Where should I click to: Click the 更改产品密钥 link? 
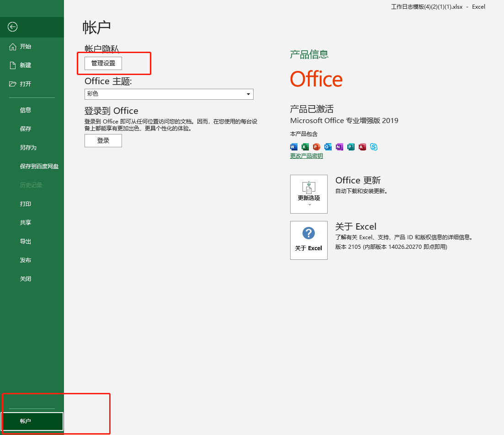pyautogui.click(x=306, y=156)
